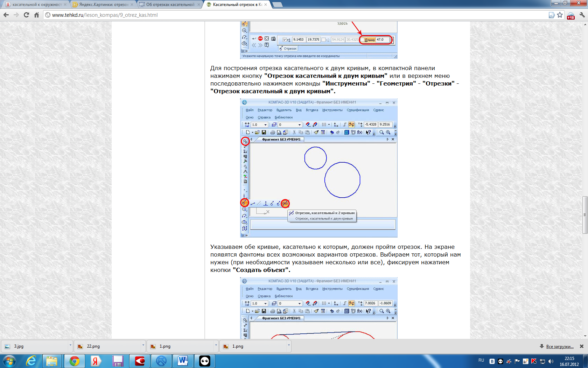Open the downloaded file 3.jpg
This screenshot has width=588, height=368.
[34, 346]
